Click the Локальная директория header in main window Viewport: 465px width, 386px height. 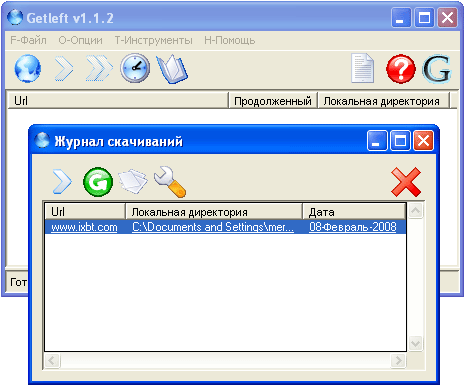pos(383,101)
